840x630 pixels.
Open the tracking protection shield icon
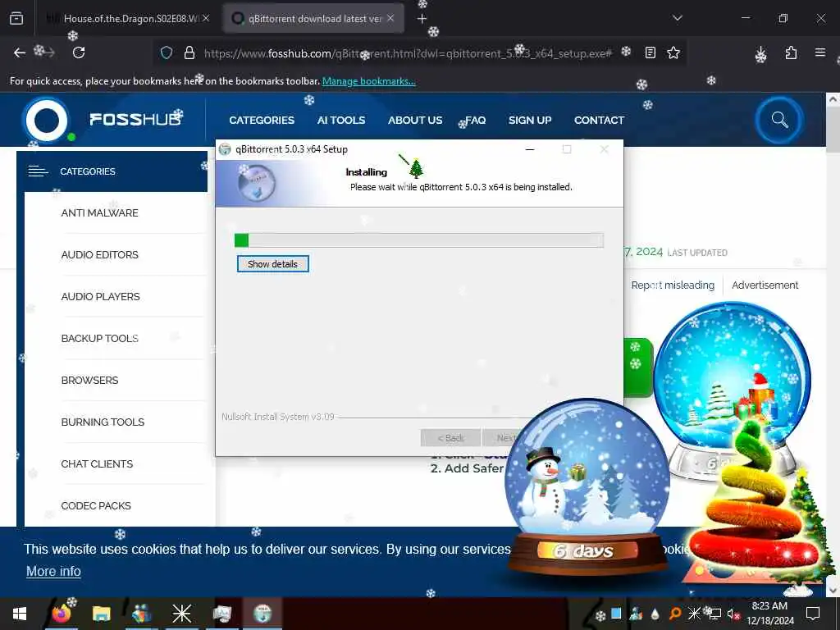pos(167,52)
